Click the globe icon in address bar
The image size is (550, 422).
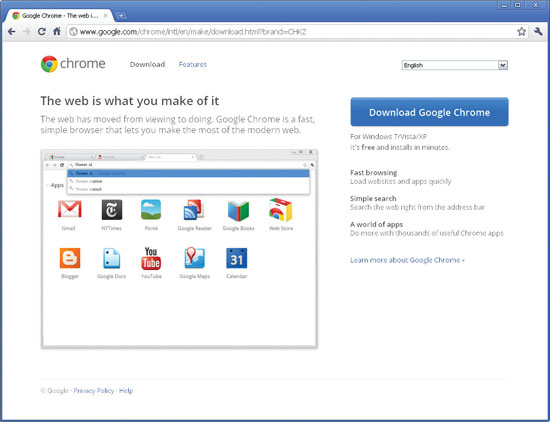click(x=73, y=32)
